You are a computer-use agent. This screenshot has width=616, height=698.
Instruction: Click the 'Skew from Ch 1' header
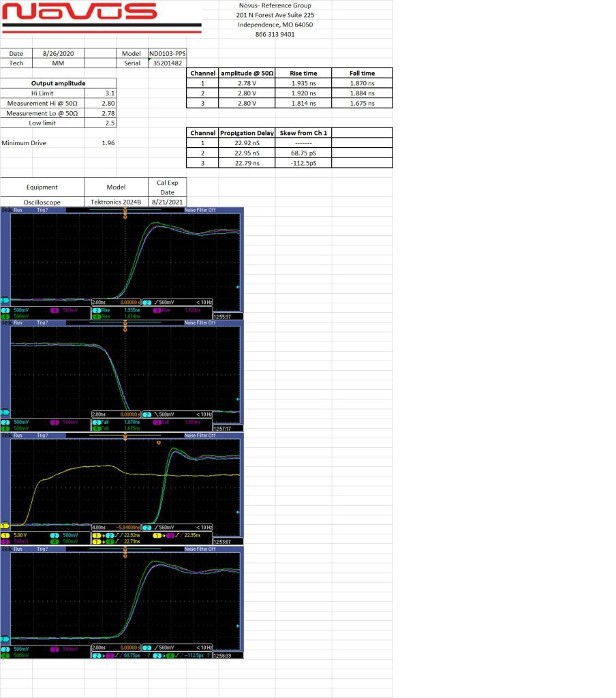coord(303,133)
